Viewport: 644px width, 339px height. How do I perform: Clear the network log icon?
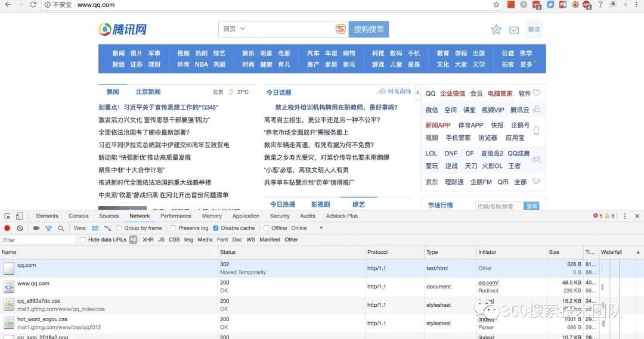pos(20,228)
